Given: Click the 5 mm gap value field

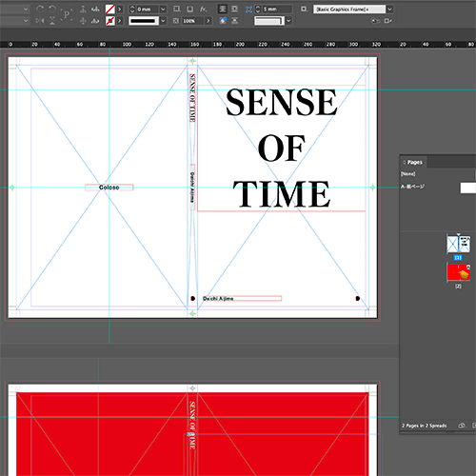Looking at the screenshot, I should [277, 10].
